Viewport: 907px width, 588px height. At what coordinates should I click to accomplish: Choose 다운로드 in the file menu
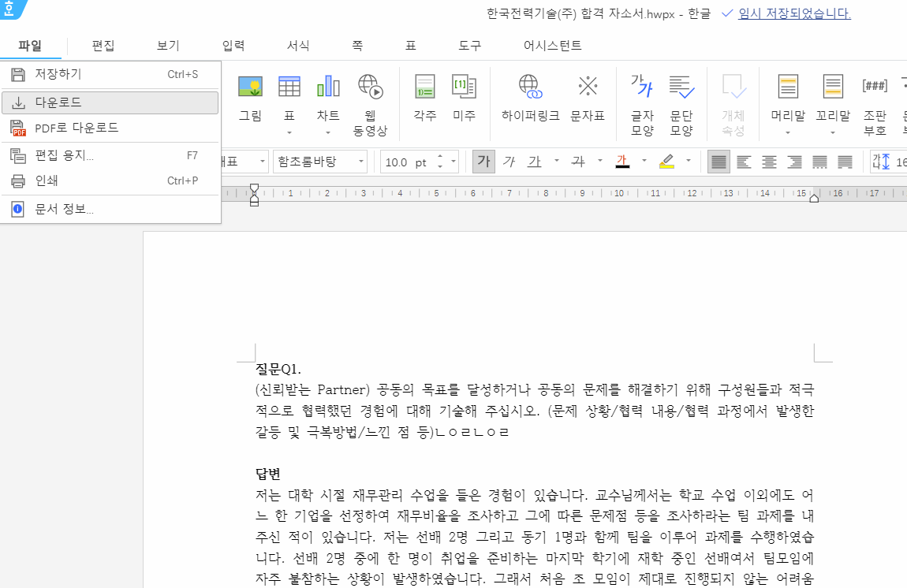coord(110,102)
